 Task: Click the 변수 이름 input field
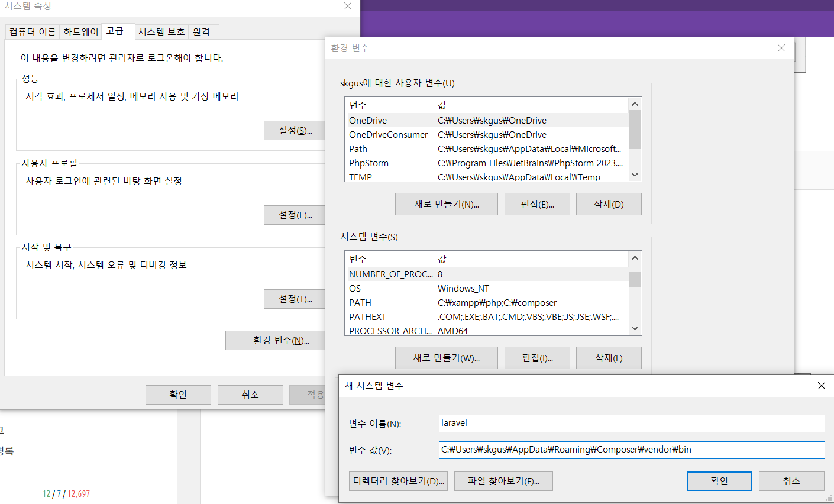632,423
